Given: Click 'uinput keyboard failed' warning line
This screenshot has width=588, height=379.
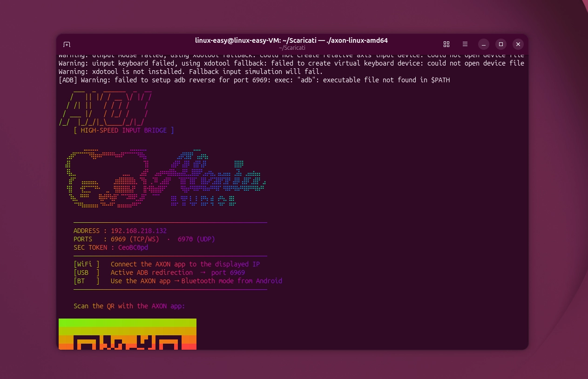Looking at the screenshot, I should click(x=291, y=63).
